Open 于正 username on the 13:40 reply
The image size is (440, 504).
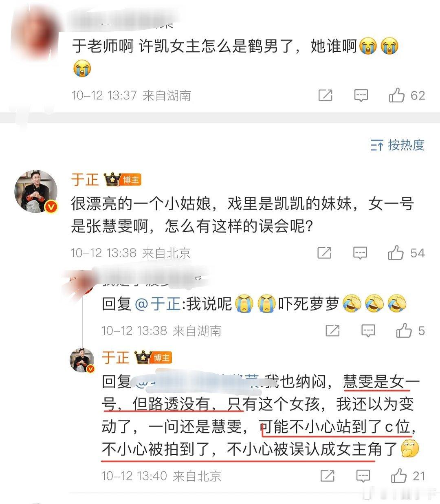(116, 358)
